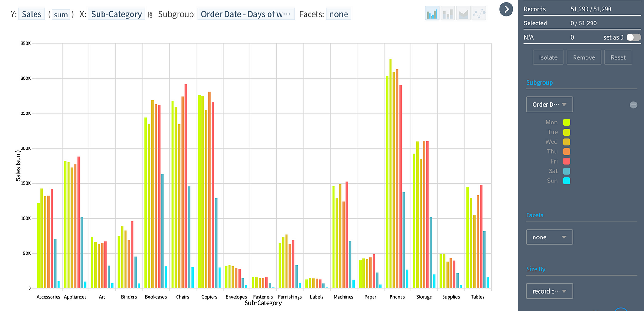Click the Sat color swatch in legend
The height and width of the screenshot is (311, 644).
[567, 171]
